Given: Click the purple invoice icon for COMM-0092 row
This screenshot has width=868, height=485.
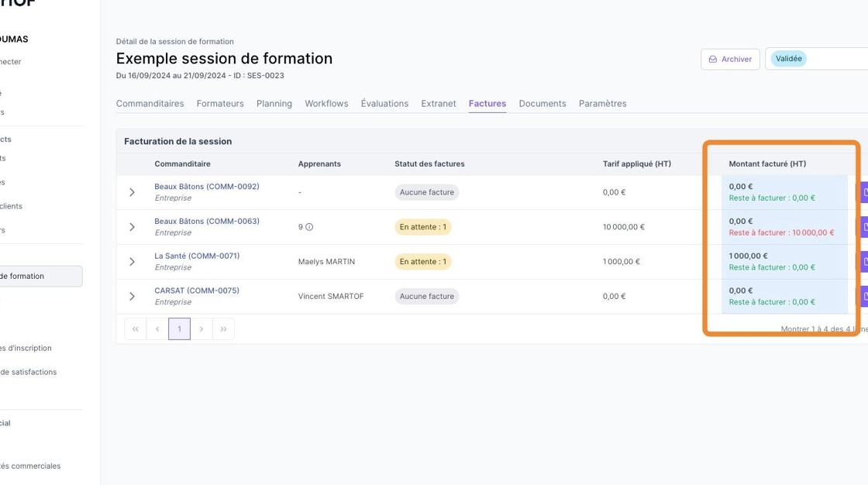Looking at the screenshot, I should [863, 192].
